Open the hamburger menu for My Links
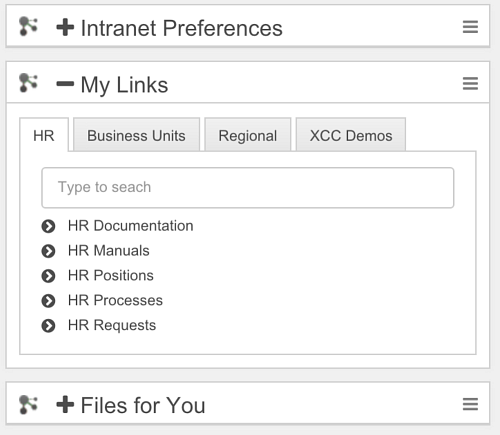500x435 pixels. tap(470, 83)
